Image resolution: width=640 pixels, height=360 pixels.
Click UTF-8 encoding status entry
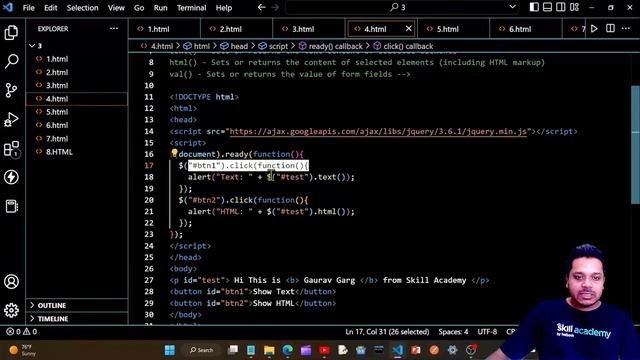(x=487, y=331)
